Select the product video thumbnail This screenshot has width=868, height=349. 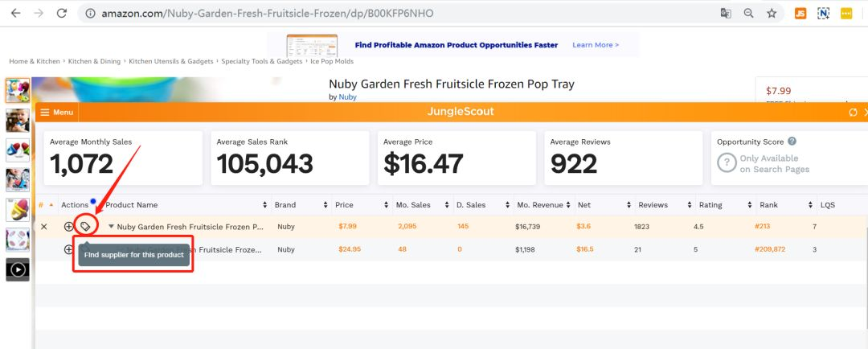tap(18, 269)
